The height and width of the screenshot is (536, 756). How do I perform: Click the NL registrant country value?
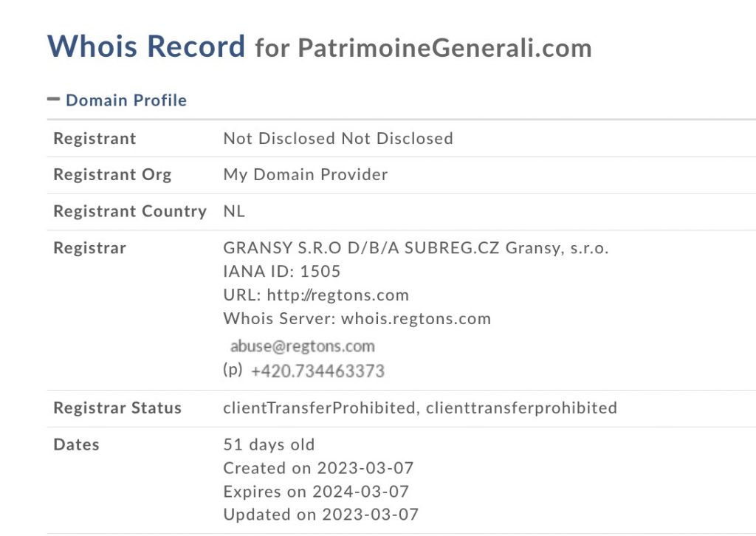(234, 211)
